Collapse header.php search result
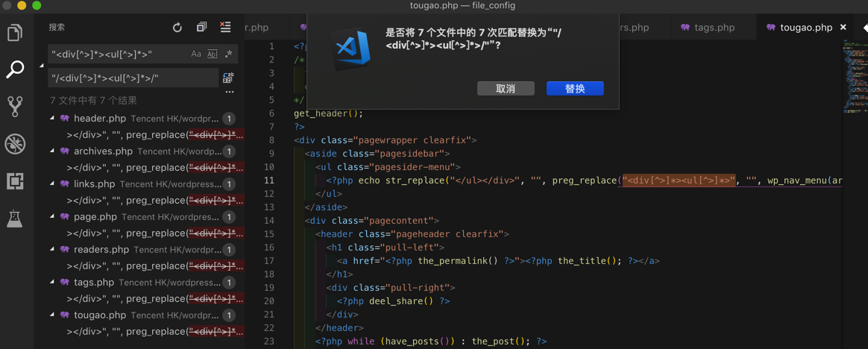The width and height of the screenshot is (868, 349). pos(52,119)
